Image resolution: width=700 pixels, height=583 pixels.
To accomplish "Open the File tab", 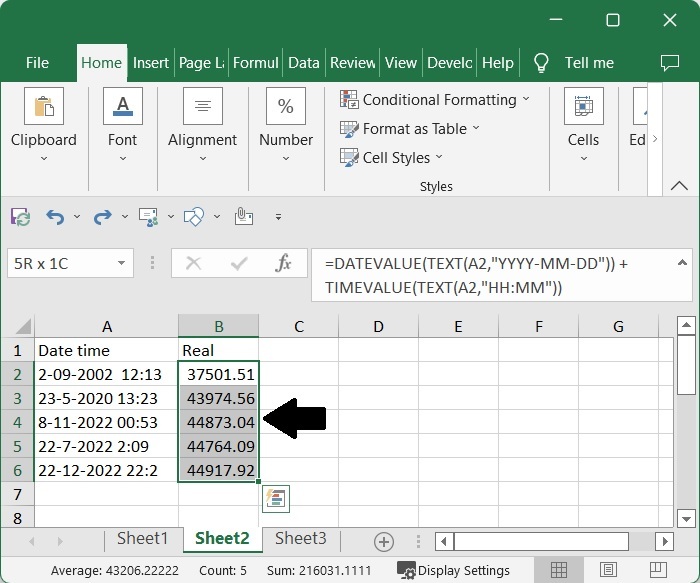I will click(37, 63).
